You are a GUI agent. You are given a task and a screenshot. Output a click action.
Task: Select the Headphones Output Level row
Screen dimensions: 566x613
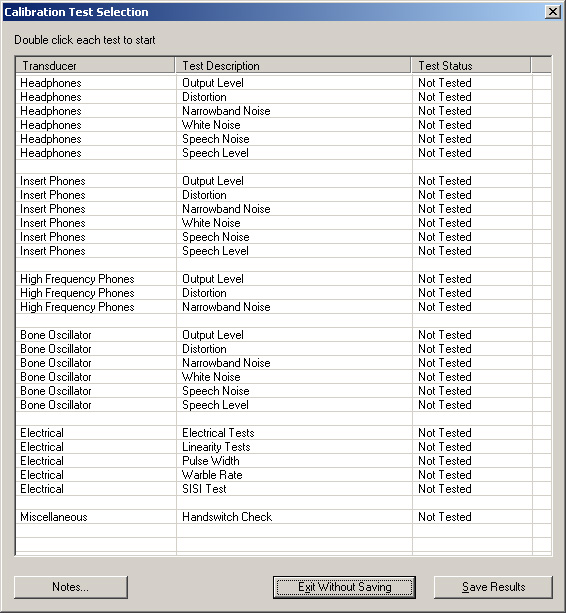click(x=283, y=83)
